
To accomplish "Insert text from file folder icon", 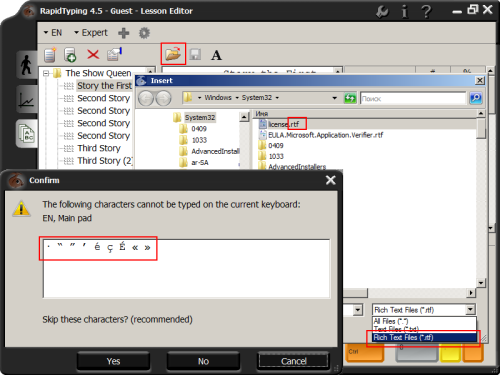I will pos(173,54).
